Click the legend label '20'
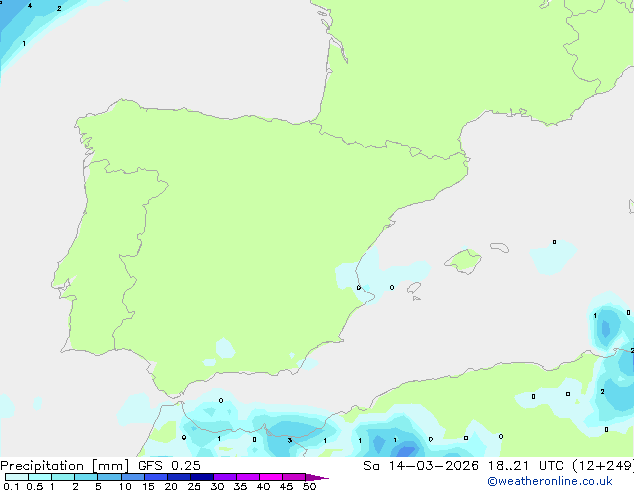This screenshot has width=634, height=490. coord(171,486)
